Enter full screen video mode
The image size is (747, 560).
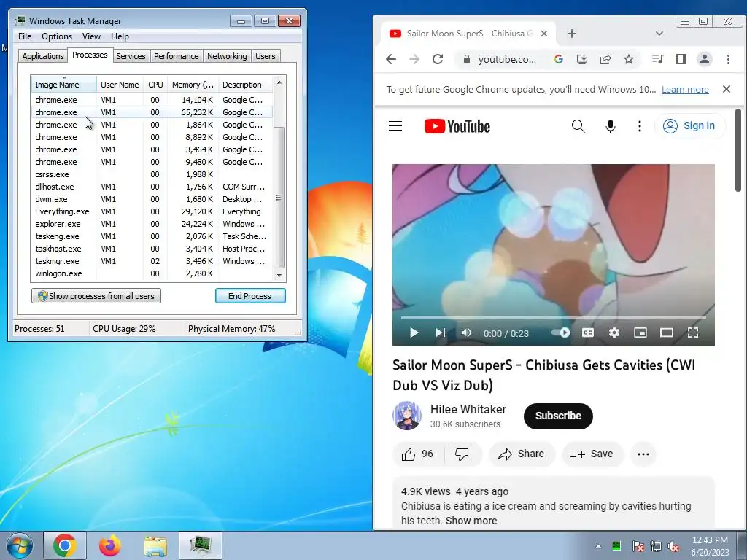tap(693, 332)
